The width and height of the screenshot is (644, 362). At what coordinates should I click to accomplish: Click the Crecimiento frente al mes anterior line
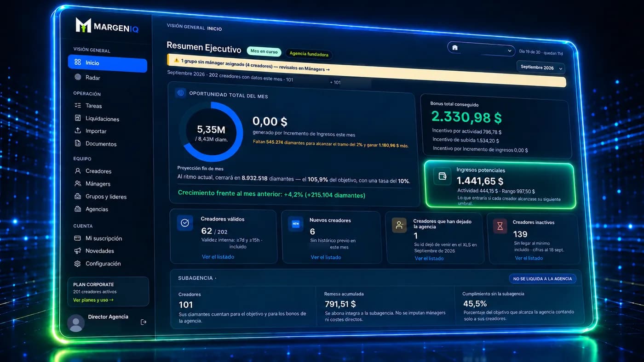coord(271,195)
